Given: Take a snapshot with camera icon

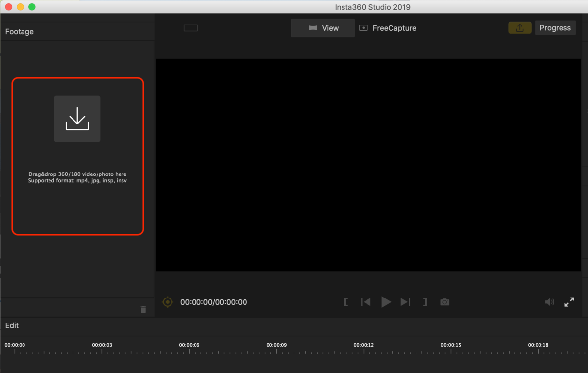Looking at the screenshot, I should tap(444, 302).
